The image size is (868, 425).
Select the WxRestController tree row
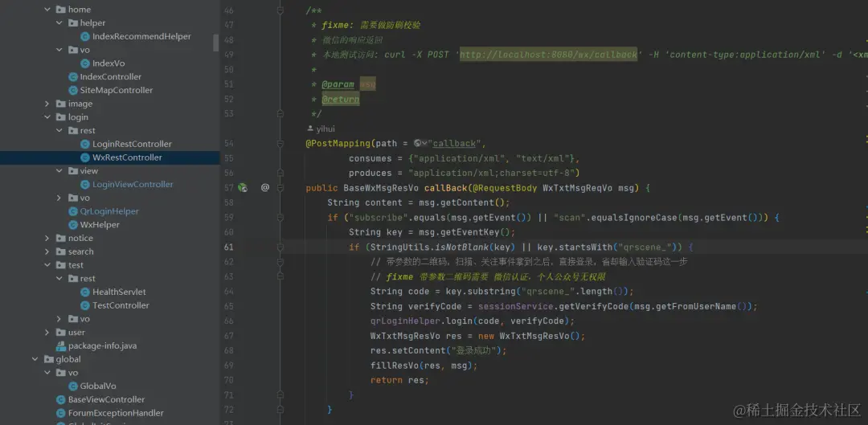tap(109, 157)
